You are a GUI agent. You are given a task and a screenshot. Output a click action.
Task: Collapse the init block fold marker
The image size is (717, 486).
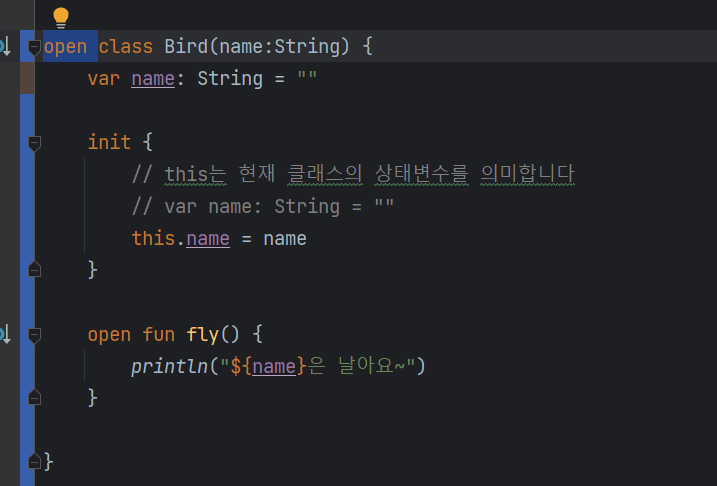point(34,143)
